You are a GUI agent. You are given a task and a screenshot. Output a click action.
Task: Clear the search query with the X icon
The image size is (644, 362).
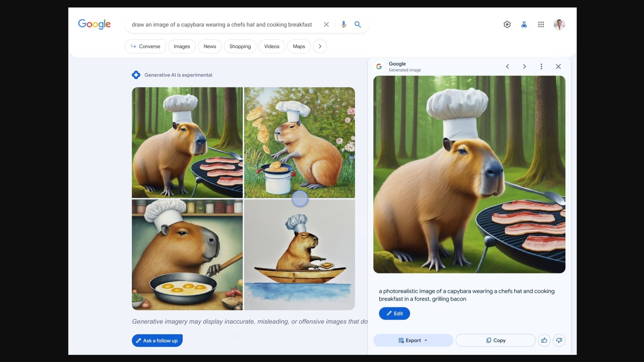(x=326, y=24)
